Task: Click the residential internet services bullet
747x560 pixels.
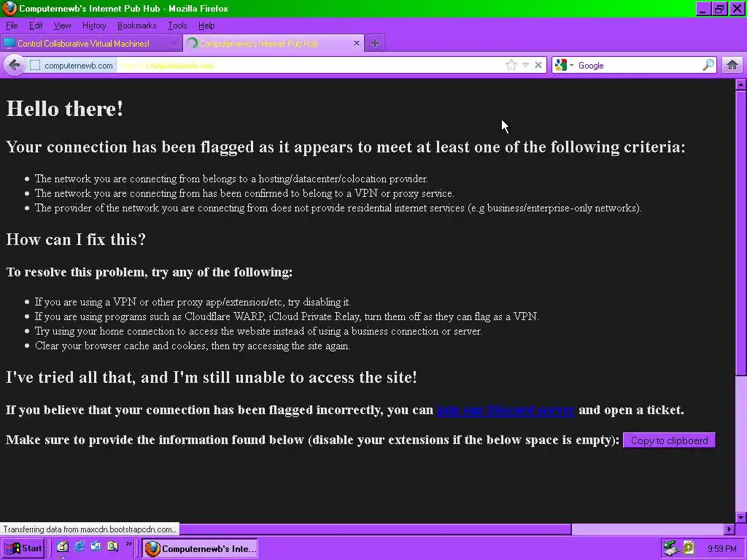Action: (x=338, y=208)
